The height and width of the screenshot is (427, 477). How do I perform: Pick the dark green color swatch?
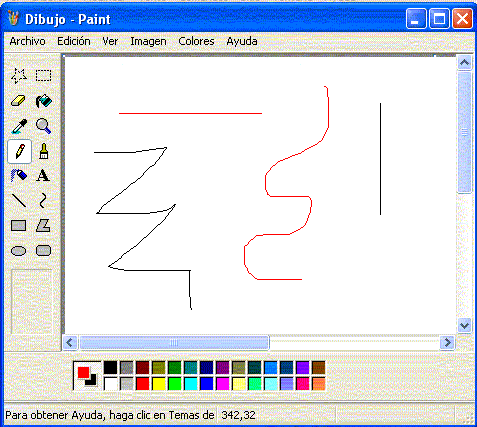[x=175, y=368]
